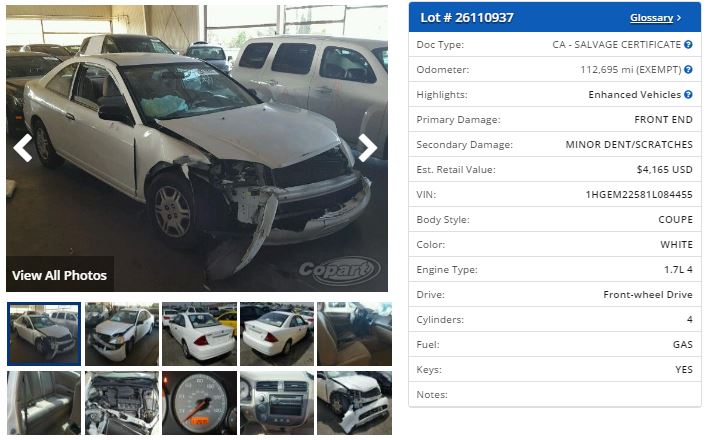Image resolution: width=706 pixels, height=440 pixels.
Task: Click the VIN number 1HGEM22581L084455
Action: pos(638,195)
